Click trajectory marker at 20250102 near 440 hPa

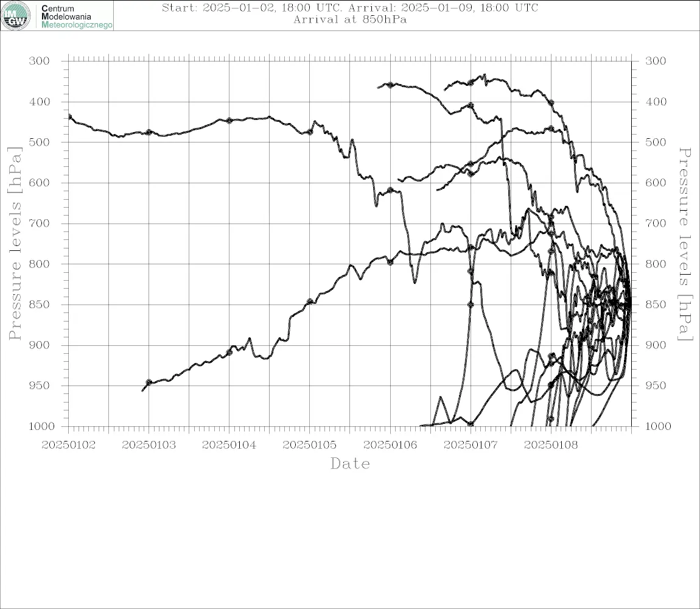click(x=69, y=117)
